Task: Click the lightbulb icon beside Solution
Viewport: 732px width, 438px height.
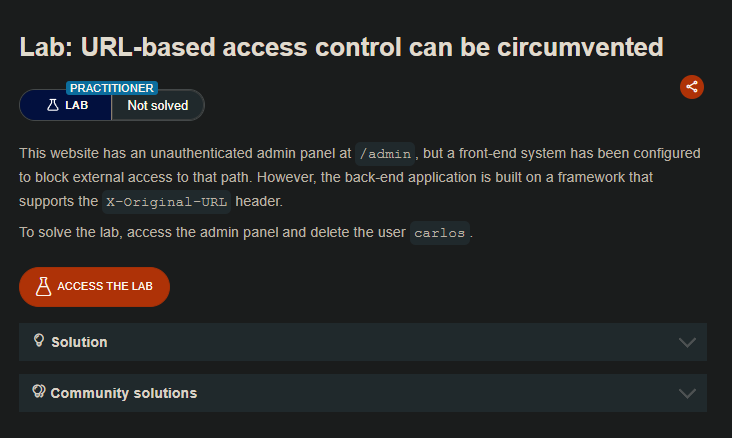Action: point(39,341)
